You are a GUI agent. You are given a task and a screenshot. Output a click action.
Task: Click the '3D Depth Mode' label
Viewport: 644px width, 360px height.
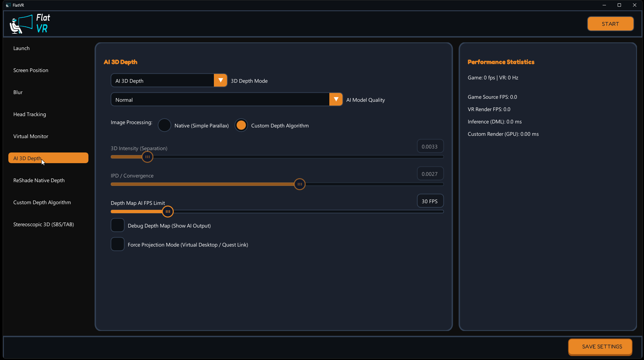(249, 81)
